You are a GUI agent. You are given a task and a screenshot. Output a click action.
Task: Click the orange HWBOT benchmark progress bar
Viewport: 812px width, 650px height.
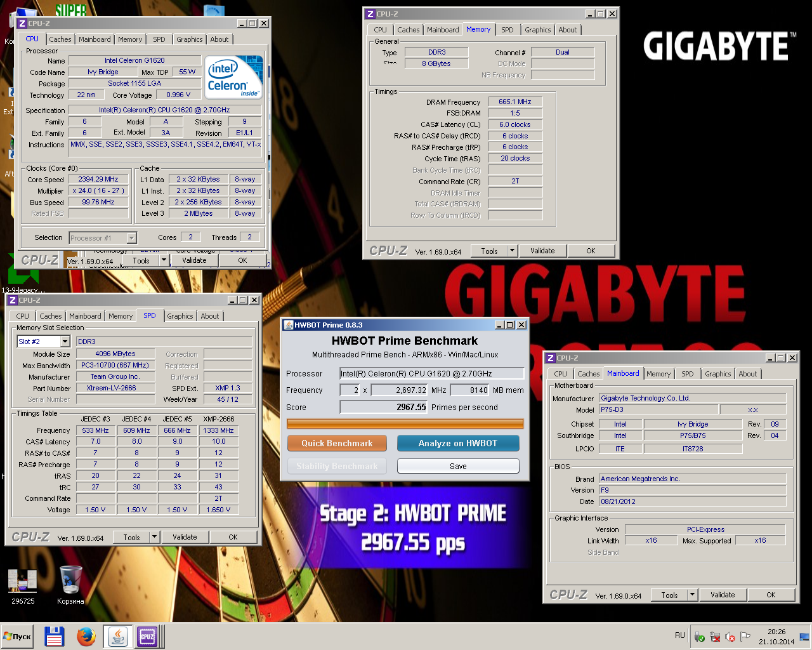point(405,423)
